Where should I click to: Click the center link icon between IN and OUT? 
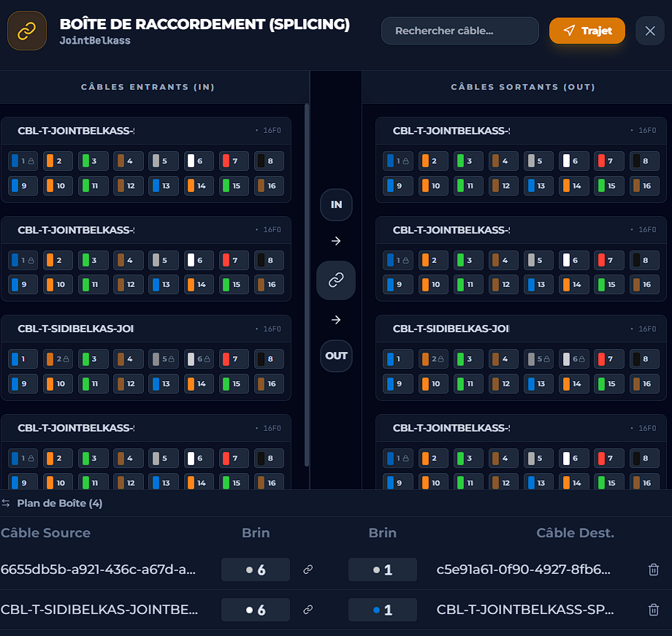click(336, 280)
